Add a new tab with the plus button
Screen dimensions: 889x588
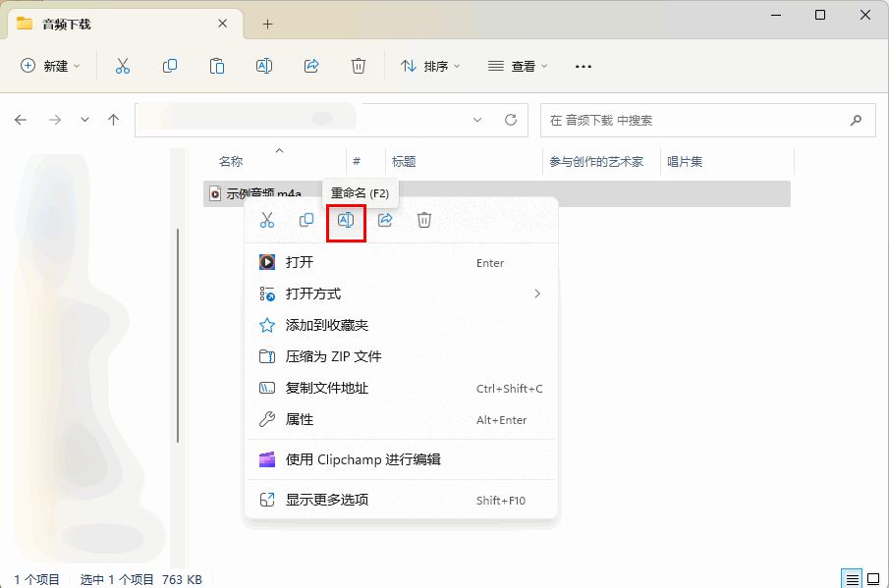[x=267, y=24]
